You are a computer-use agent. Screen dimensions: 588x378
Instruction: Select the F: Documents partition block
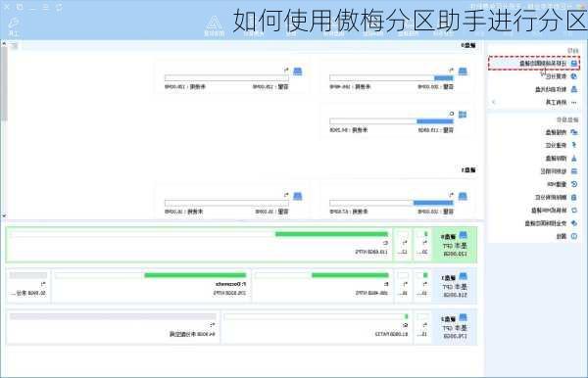(x=151, y=286)
